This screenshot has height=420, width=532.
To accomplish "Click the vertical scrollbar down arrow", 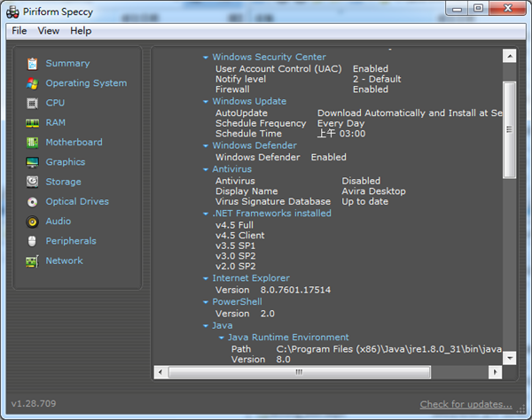I will click(509, 358).
